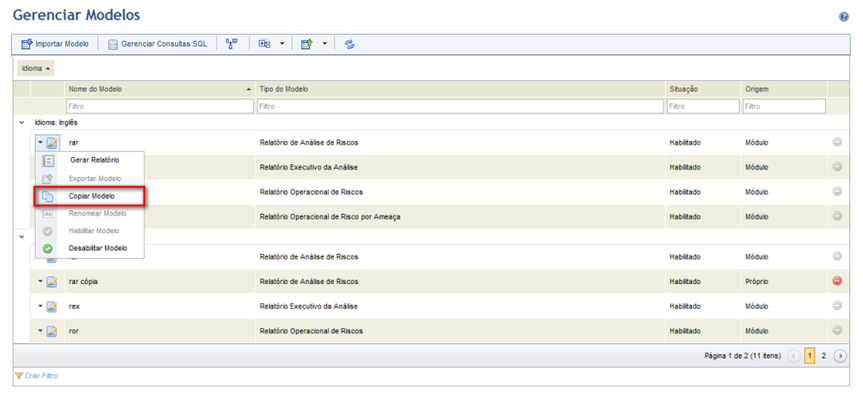Image resolution: width=863 pixels, height=393 pixels.
Task: Toggle the Idioma grouping chip
Action: pyautogui.click(x=35, y=68)
